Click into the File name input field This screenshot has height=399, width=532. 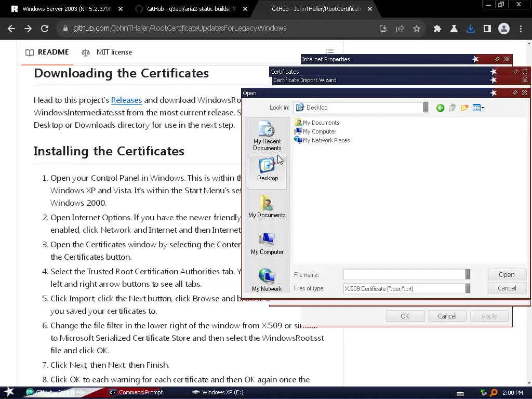404,274
